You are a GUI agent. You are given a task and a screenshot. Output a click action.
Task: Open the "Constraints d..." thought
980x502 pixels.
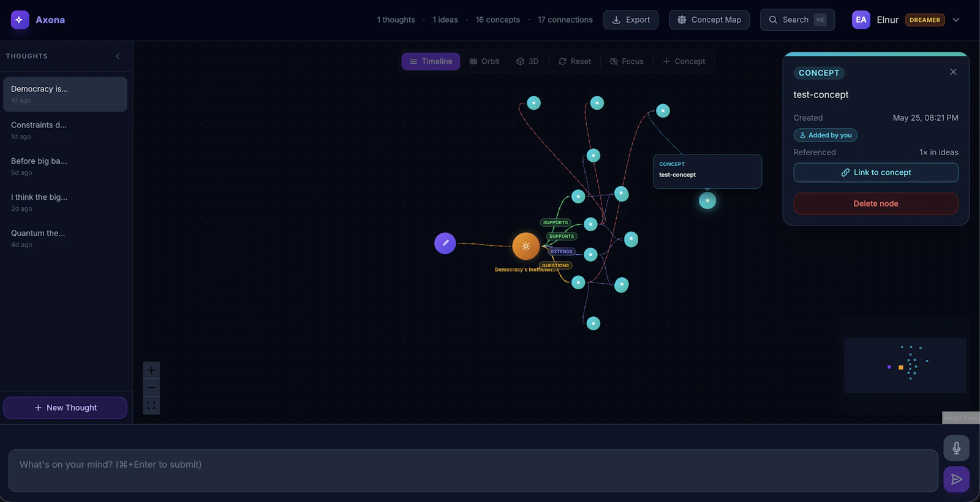click(x=65, y=130)
